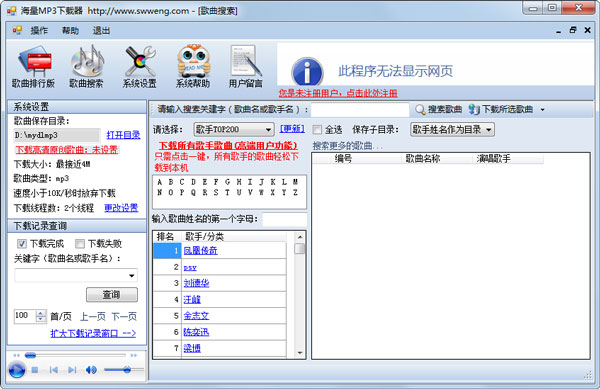The height and width of the screenshot is (389, 600).
Task: Click the 更改设置 link
Action: coord(121,208)
